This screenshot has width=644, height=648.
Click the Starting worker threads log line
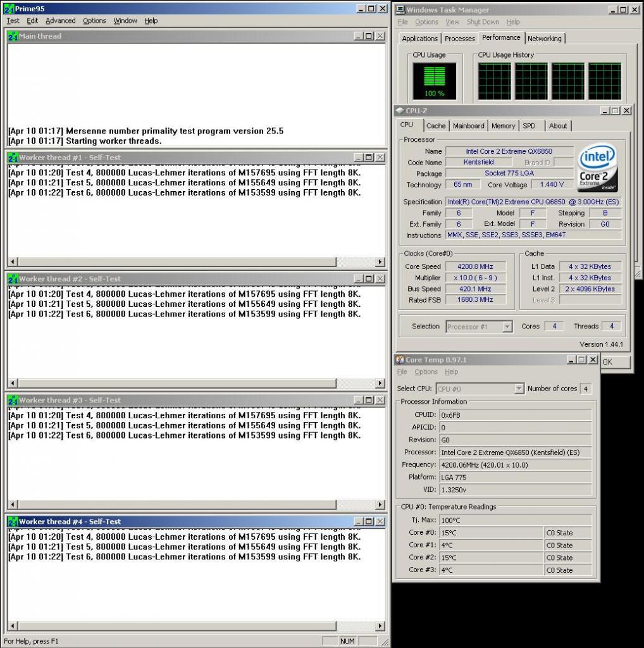pos(85,141)
